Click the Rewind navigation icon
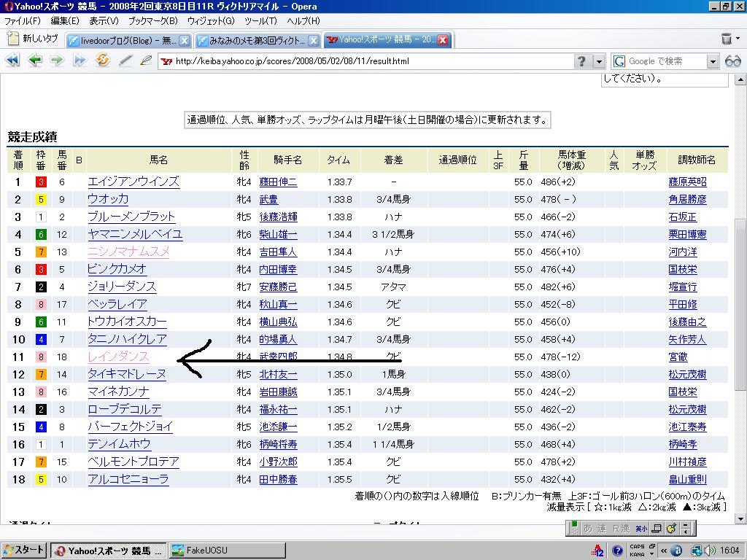 12,61
